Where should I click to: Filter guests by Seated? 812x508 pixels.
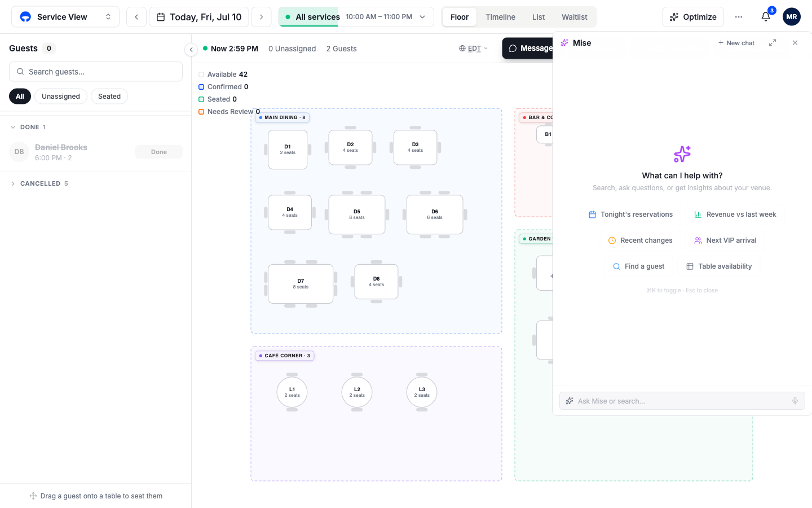[x=109, y=97]
